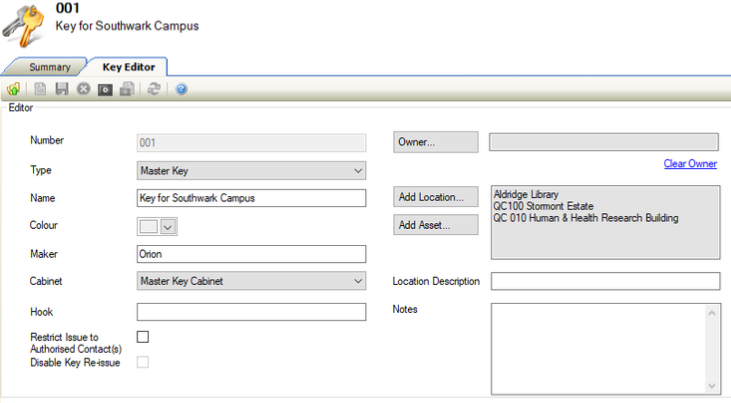Viewport: 731px width, 403px height.
Task: Click the refresh arrows icon
Action: click(x=154, y=89)
